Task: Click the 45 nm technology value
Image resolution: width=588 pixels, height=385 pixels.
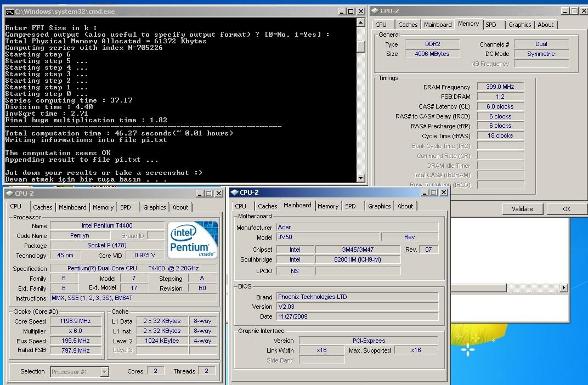Action: click(x=66, y=255)
